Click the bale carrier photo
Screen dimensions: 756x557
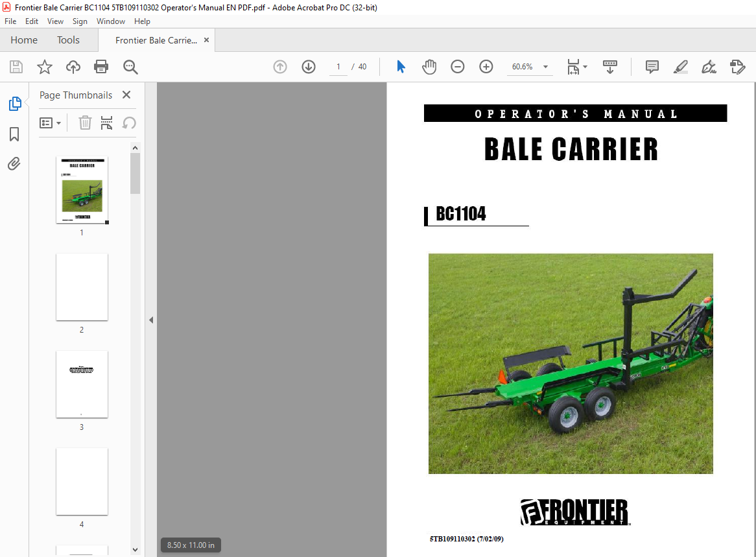(x=571, y=364)
